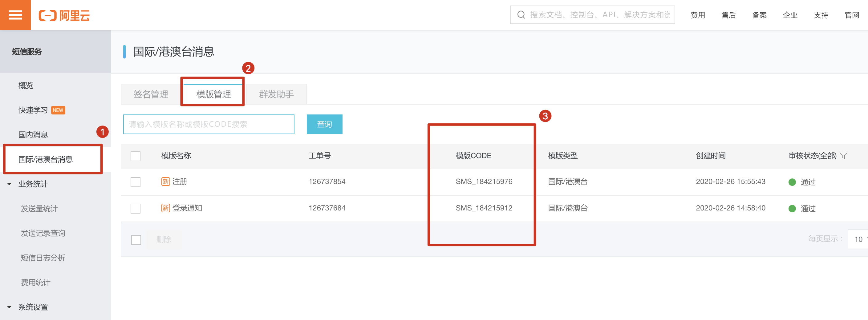This screenshot has height=320, width=868.
Task: Expand the 系统设置 sidebar section
Action: pyautogui.click(x=10, y=307)
